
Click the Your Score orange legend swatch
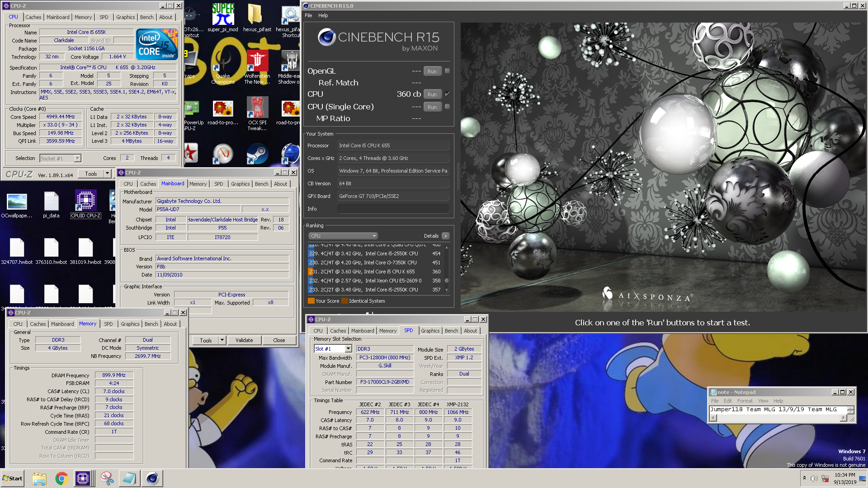pyautogui.click(x=311, y=301)
